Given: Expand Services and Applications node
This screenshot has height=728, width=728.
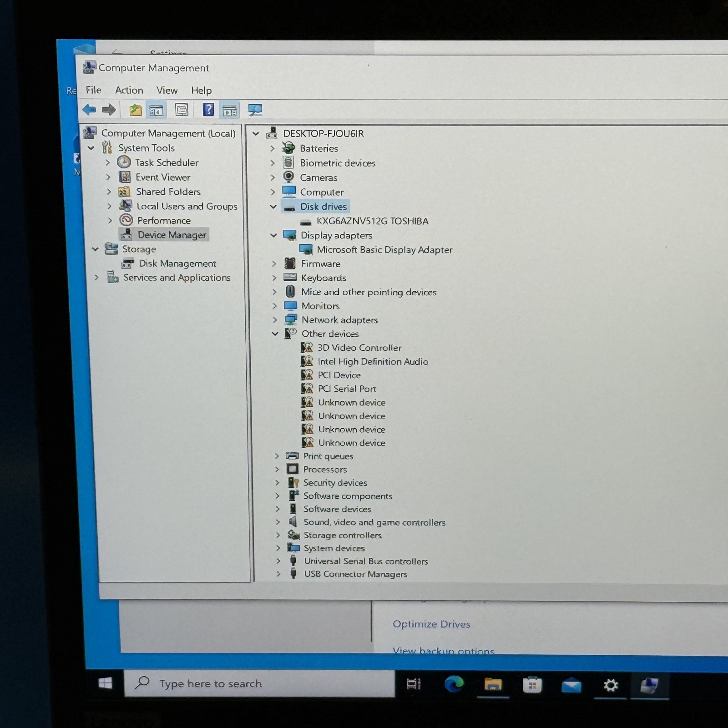Looking at the screenshot, I should click(x=96, y=277).
